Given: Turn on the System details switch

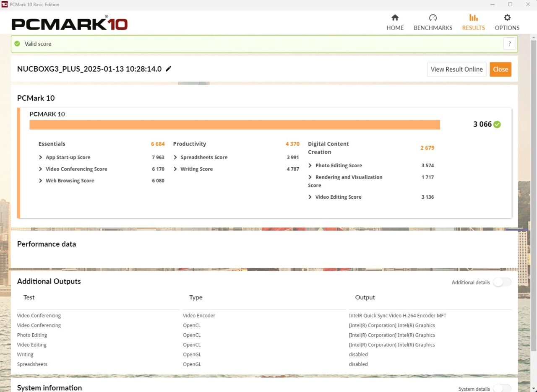Looking at the screenshot, I should point(502,389).
